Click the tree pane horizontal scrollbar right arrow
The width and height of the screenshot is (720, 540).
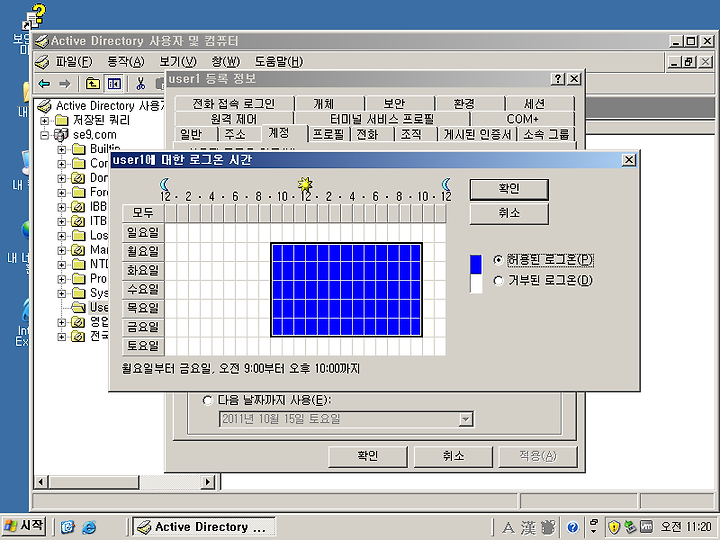pos(208,482)
